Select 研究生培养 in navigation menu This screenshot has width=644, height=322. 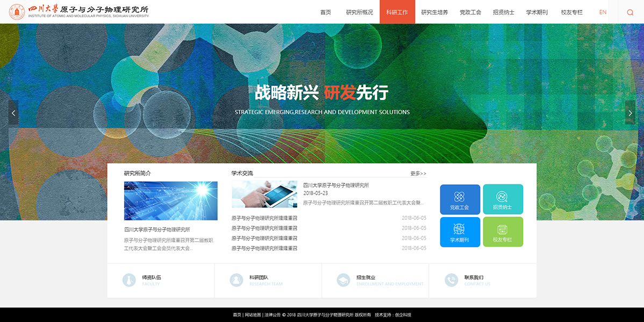[434, 12]
